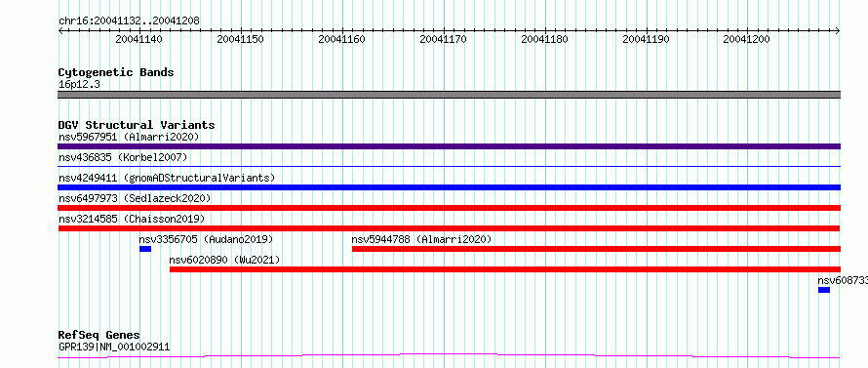Select variant label nsv4249411 (gnomADStructuralVariants)
Viewport: 868px width, 368px height.
click(167, 178)
